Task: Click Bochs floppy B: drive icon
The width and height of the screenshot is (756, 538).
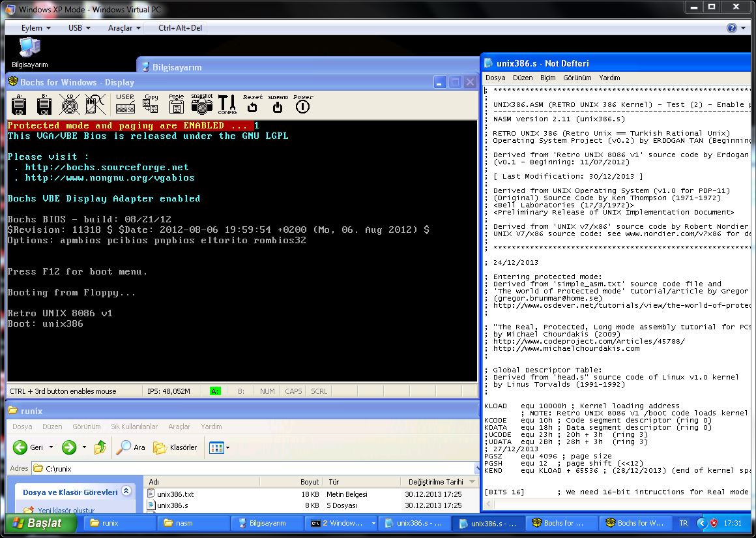Action: [44, 104]
